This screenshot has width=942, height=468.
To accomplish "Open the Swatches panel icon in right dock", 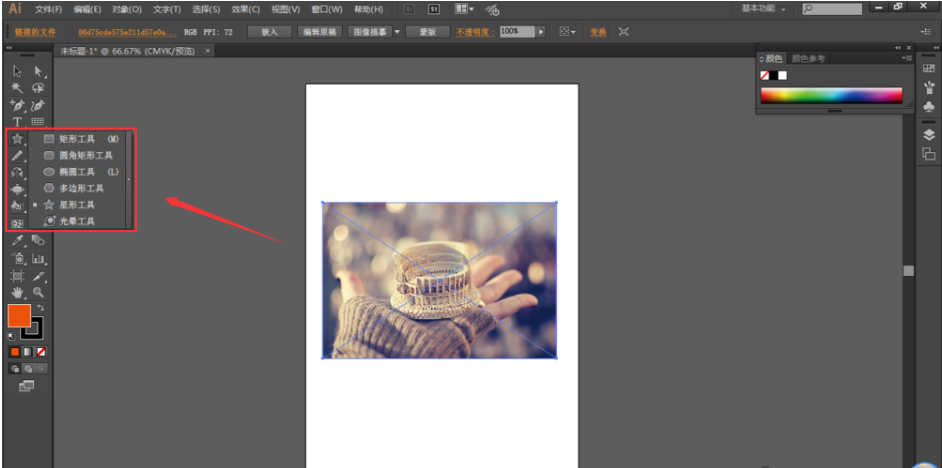I will coord(928,69).
